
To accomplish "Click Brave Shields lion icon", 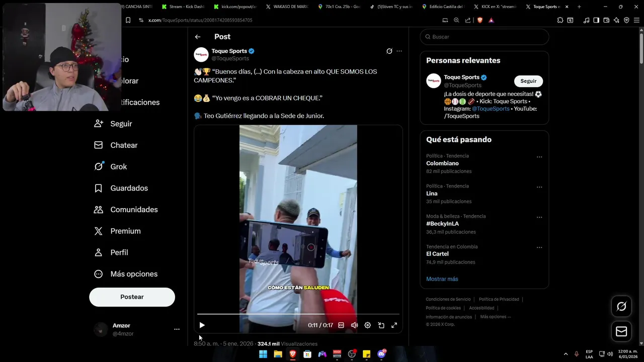I will click(479, 20).
